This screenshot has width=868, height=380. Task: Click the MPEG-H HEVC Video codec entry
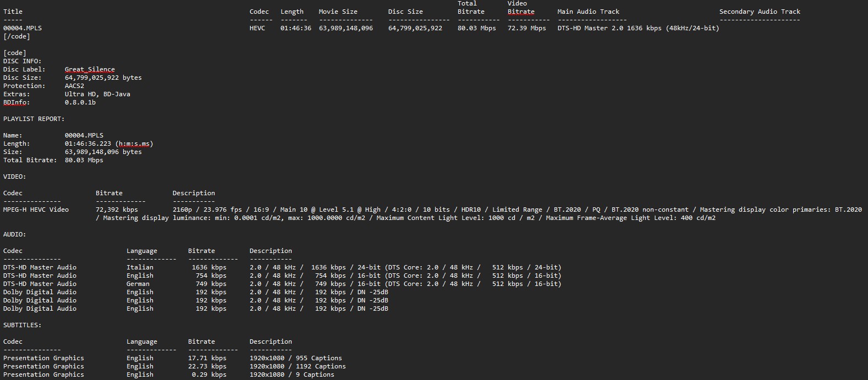[x=36, y=210]
